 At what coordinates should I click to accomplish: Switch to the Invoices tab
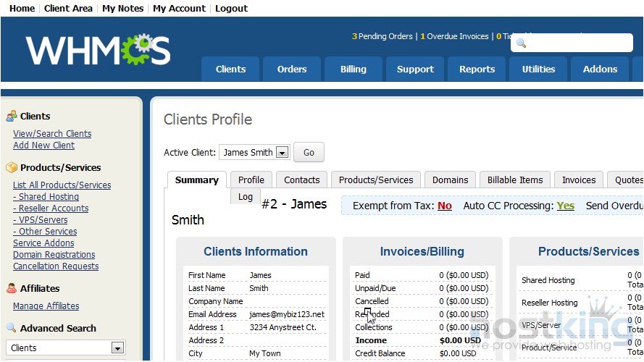pyautogui.click(x=578, y=180)
